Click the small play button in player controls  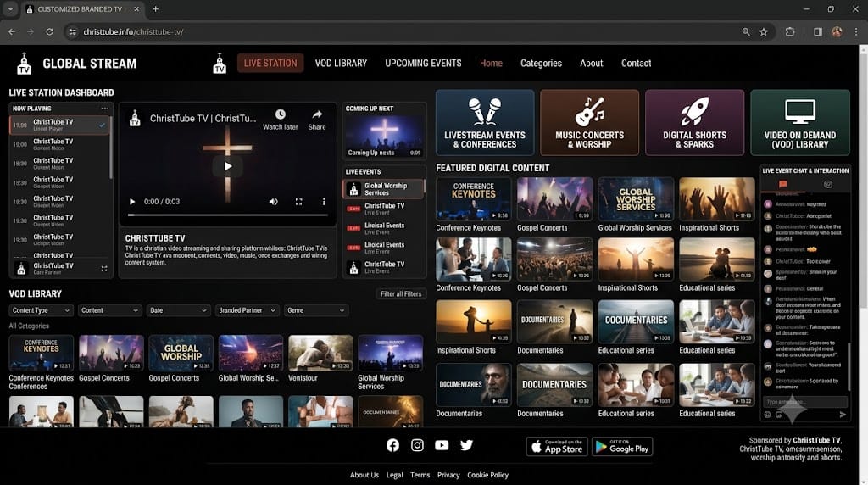tap(131, 202)
